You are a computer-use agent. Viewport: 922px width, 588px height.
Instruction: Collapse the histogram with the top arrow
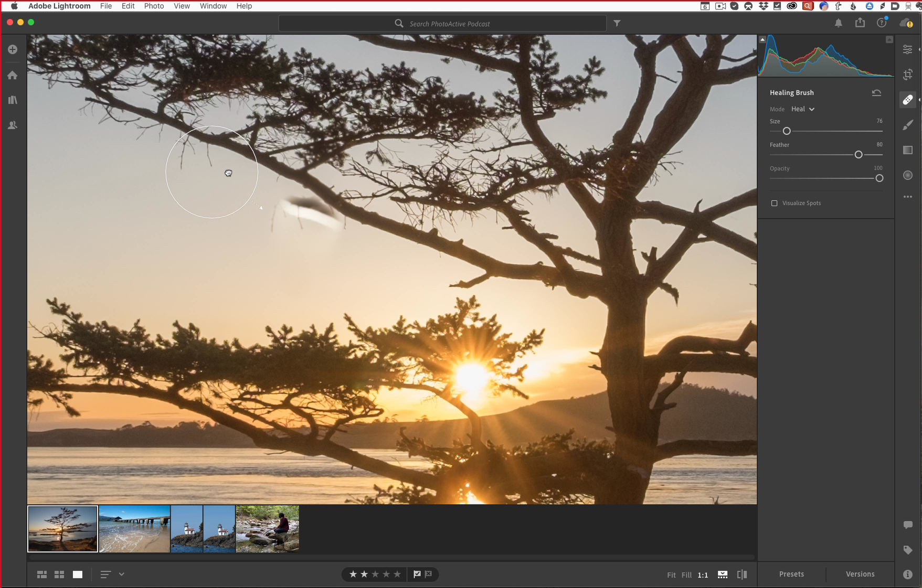click(762, 40)
